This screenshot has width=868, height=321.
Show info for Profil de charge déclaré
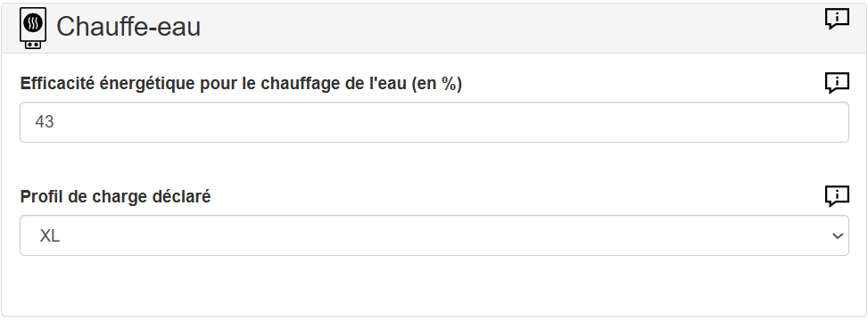[837, 196]
